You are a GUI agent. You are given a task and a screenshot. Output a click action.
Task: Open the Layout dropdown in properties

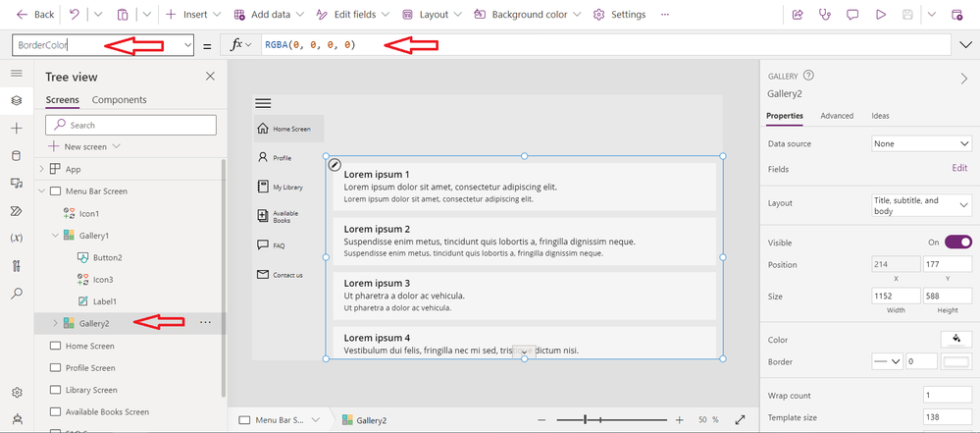(921, 206)
